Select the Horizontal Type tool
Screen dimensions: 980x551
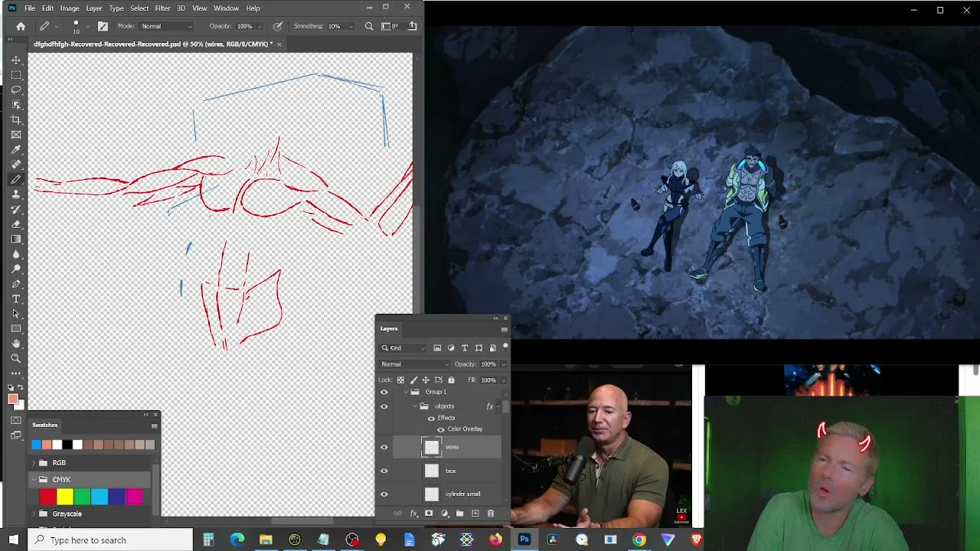tap(16, 299)
